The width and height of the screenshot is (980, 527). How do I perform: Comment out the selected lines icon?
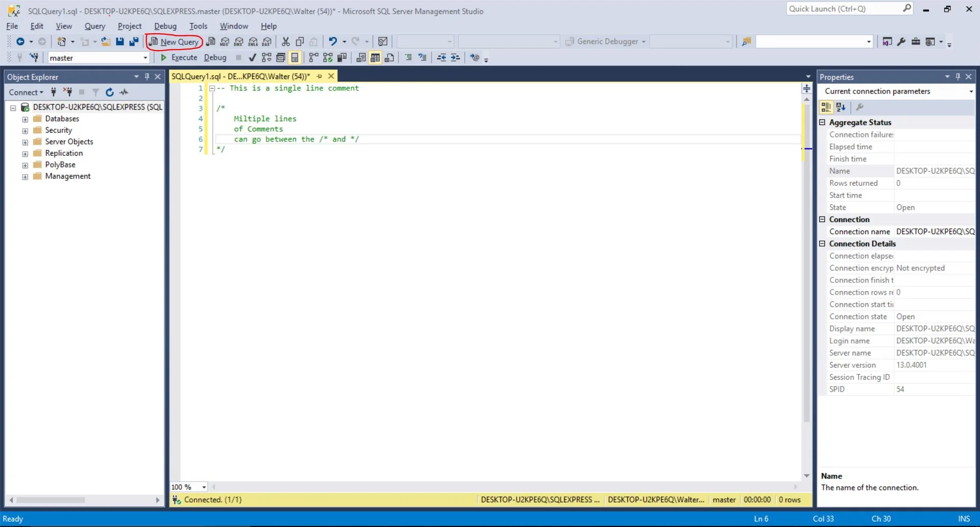[x=408, y=58]
